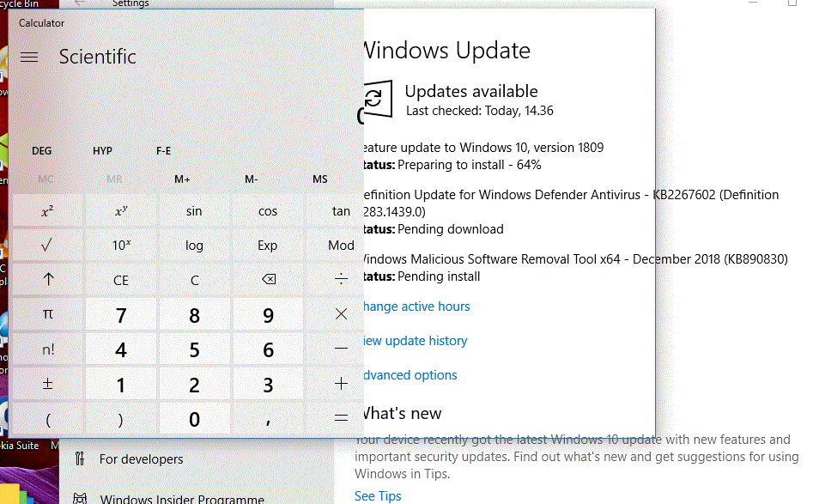Click the Windows Insider Programme icon
Viewport: 813px width, 504px height.
click(x=80, y=499)
